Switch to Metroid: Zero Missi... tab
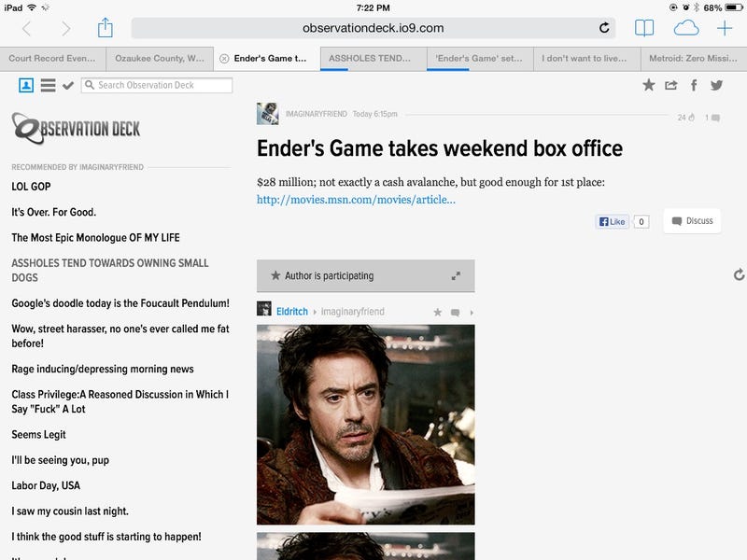Image resolution: width=747 pixels, height=560 pixels. pos(693,59)
